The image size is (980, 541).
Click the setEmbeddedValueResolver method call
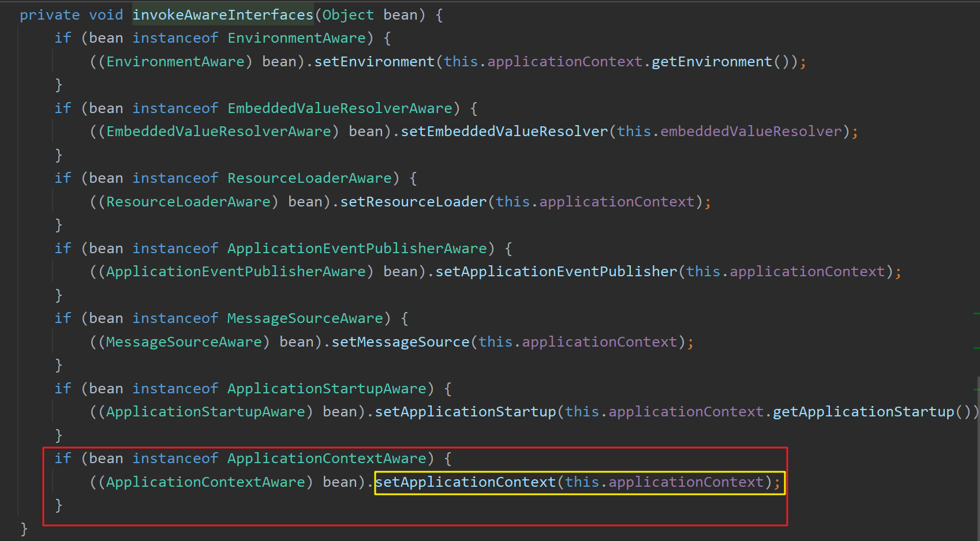504,132
